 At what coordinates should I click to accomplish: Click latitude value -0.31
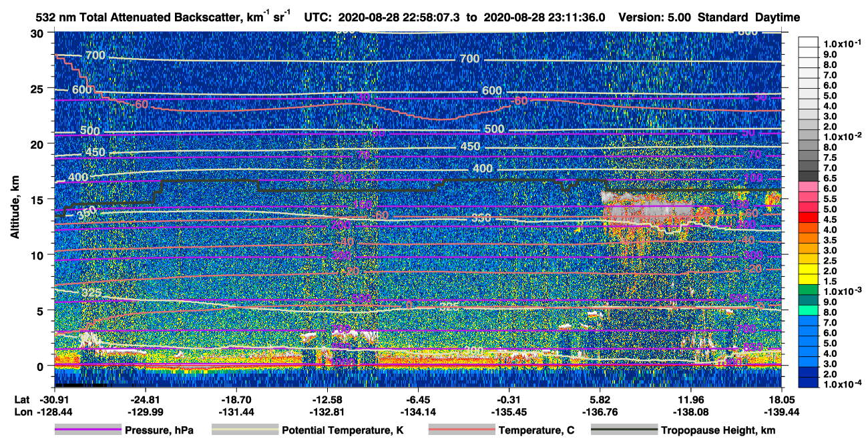pyautogui.click(x=509, y=399)
